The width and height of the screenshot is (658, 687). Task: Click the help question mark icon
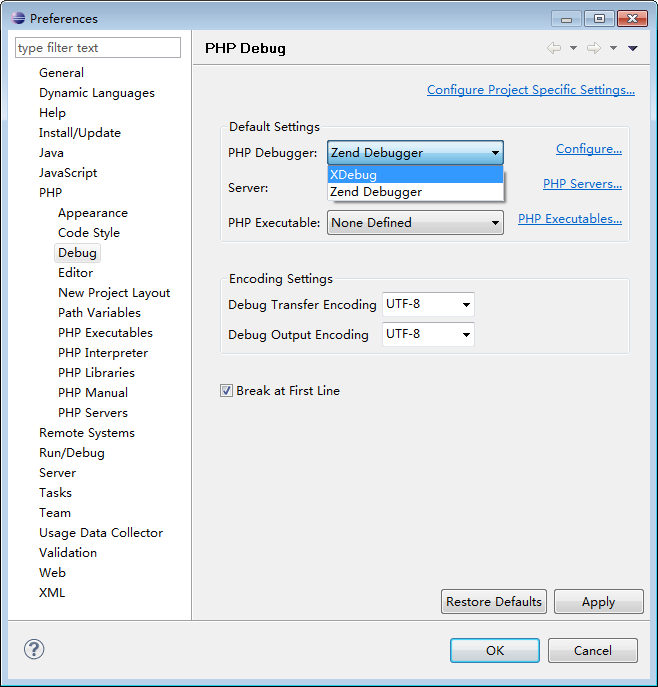tap(34, 649)
